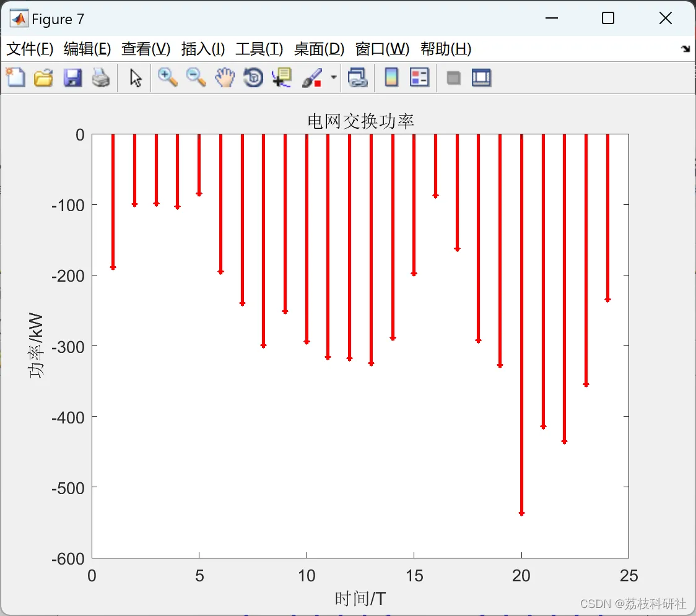696x616 pixels.
Task: Open the 工具(T) menu
Action: pyautogui.click(x=259, y=49)
